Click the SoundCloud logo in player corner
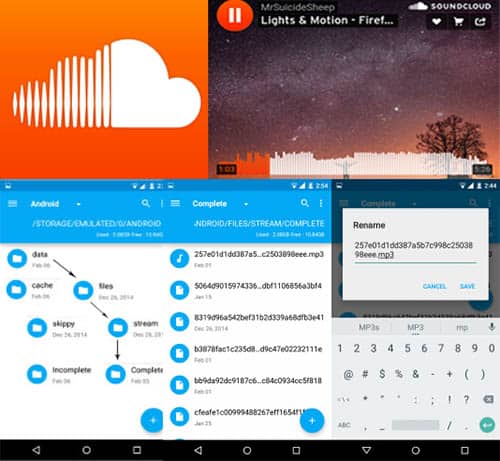This screenshot has height=461, width=500. click(449, 6)
